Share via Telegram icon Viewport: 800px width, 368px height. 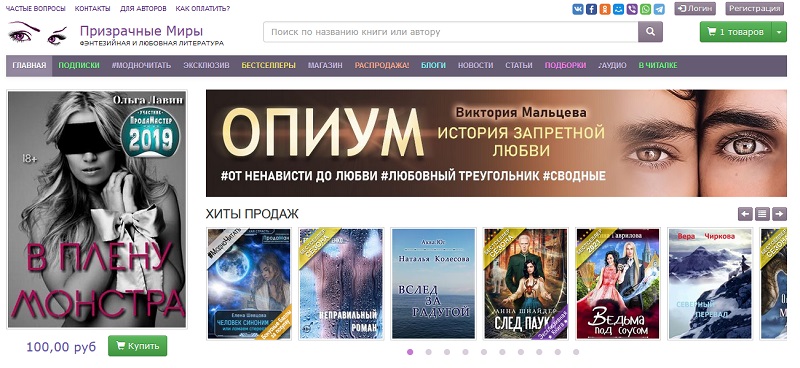point(659,9)
